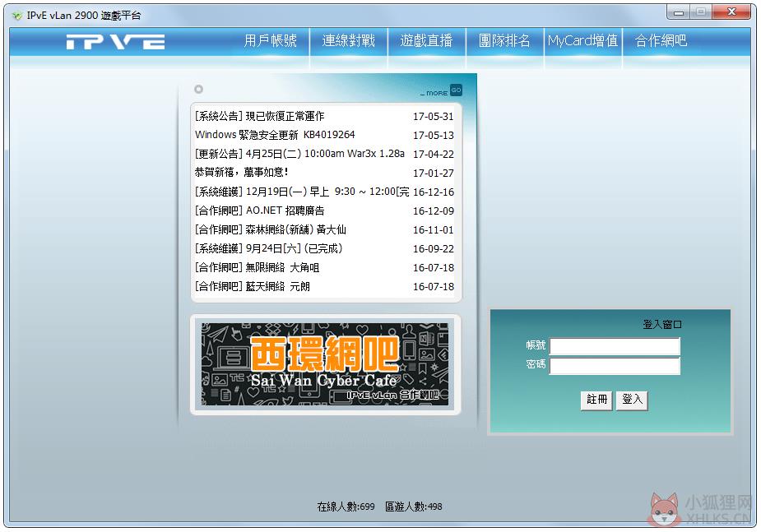The width and height of the screenshot is (761, 532).
Task: Click the 註冊 register button
Action: [596, 400]
